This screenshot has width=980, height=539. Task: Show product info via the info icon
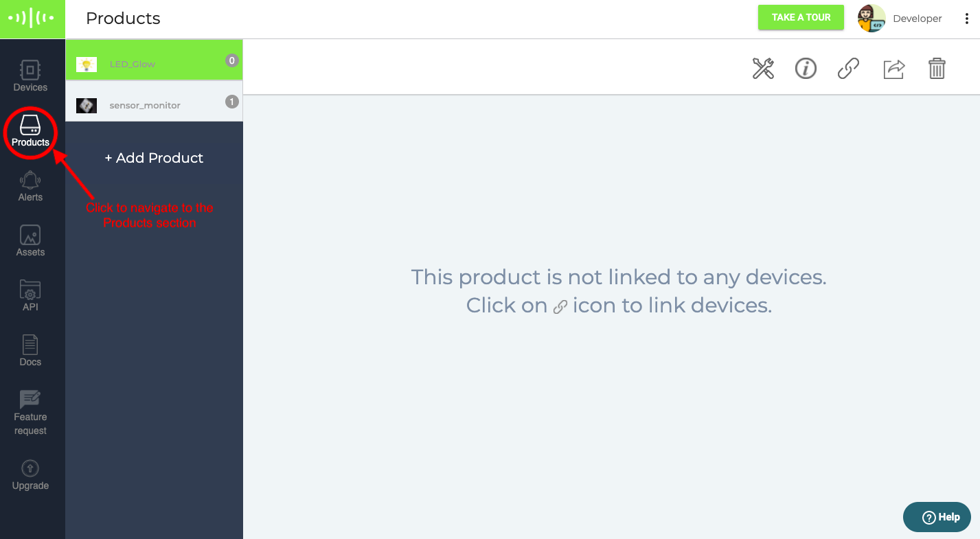806,68
